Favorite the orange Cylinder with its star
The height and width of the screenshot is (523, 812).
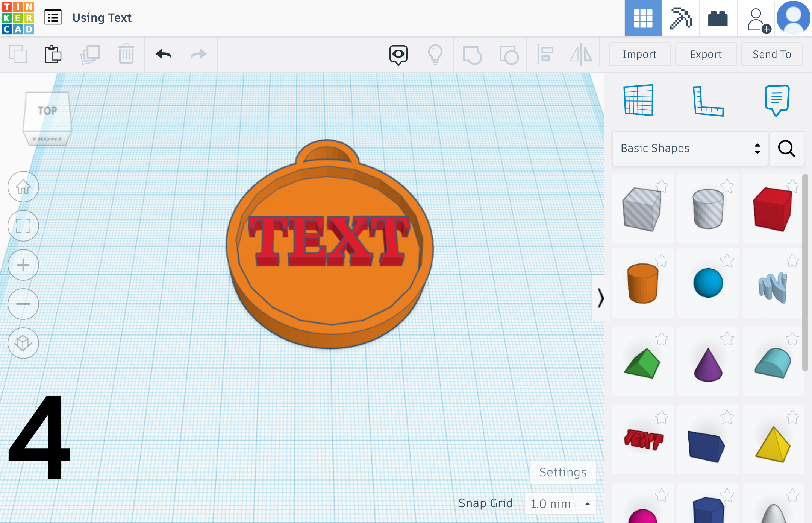coord(662,260)
